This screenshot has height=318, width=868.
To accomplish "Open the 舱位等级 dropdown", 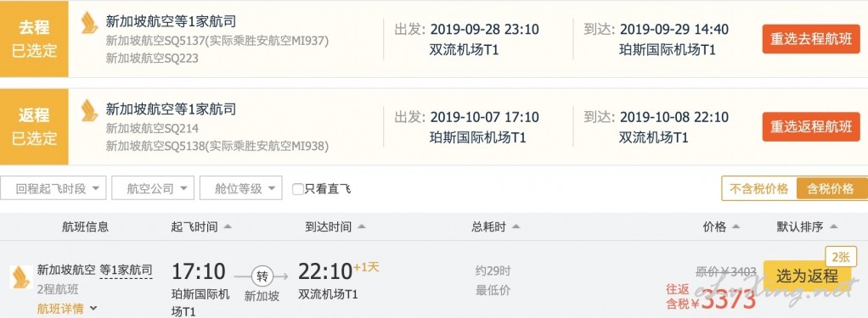I will point(241,188).
